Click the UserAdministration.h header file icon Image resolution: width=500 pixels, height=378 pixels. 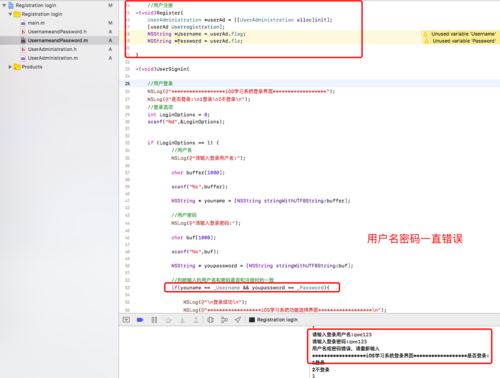tap(23, 49)
